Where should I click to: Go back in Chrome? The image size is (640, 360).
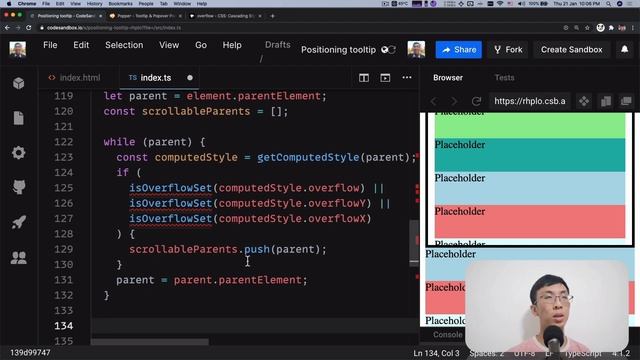(7, 28)
